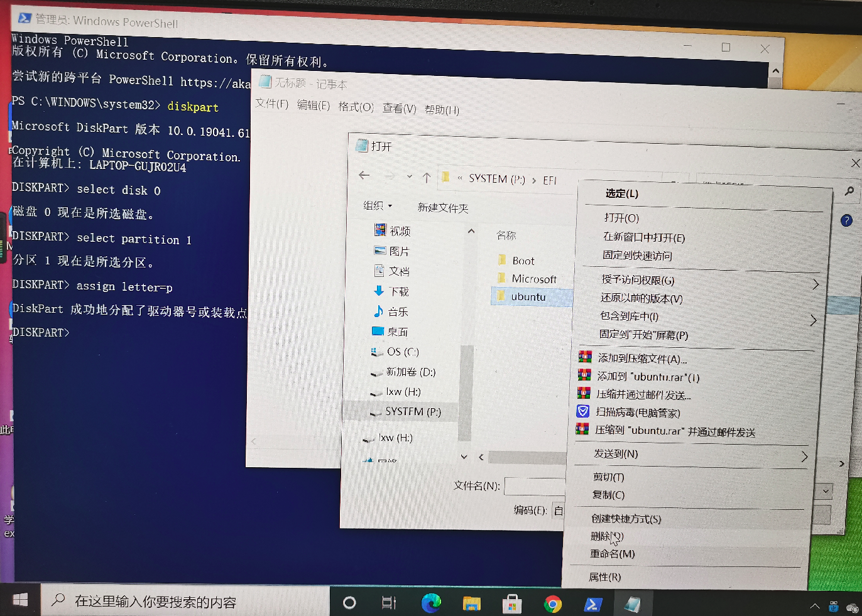
Task: Open 新加卷 (D:) drive in navigation pane
Action: pos(402,372)
